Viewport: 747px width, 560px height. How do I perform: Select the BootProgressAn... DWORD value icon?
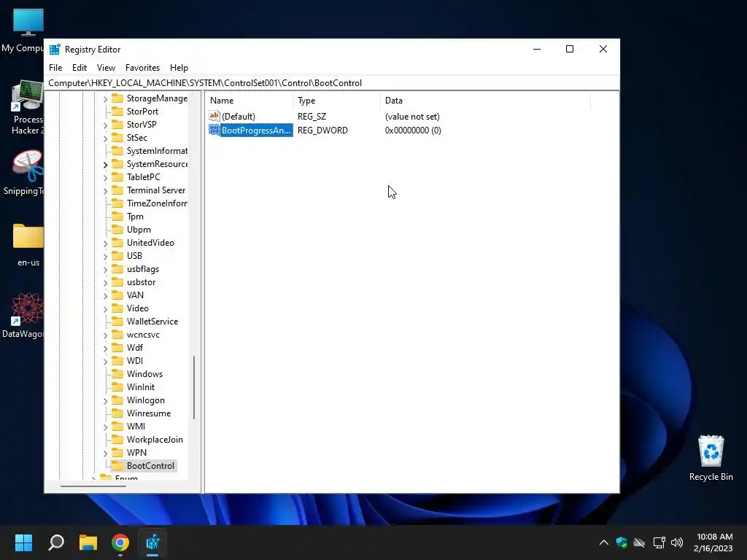pyautogui.click(x=214, y=130)
